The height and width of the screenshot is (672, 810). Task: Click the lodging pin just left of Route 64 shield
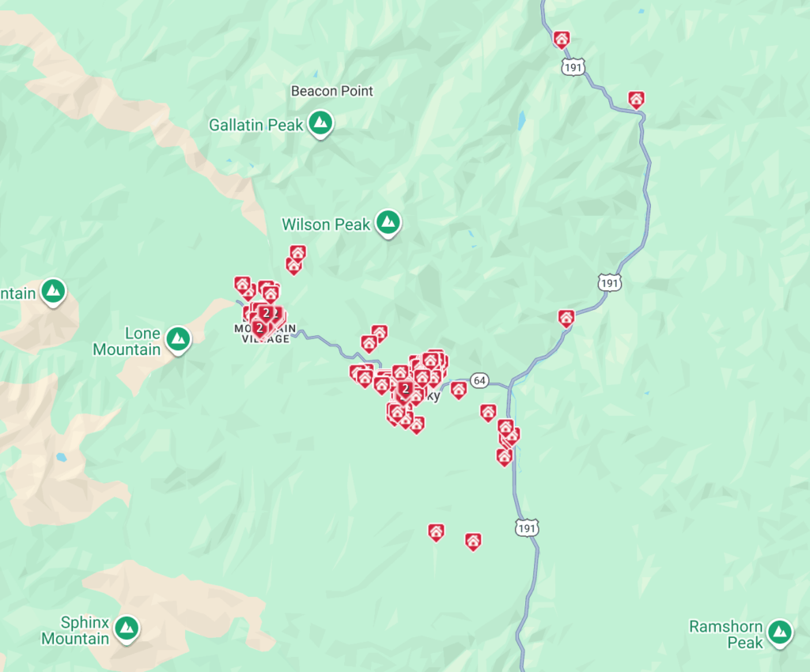coord(458,391)
